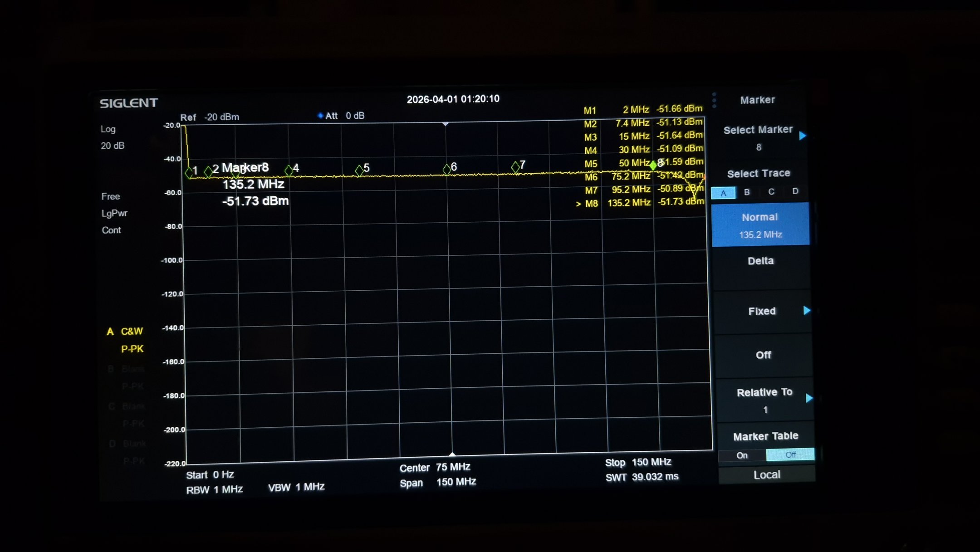Click the marker 7 diamond on the trace

click(x=515, y=167)
